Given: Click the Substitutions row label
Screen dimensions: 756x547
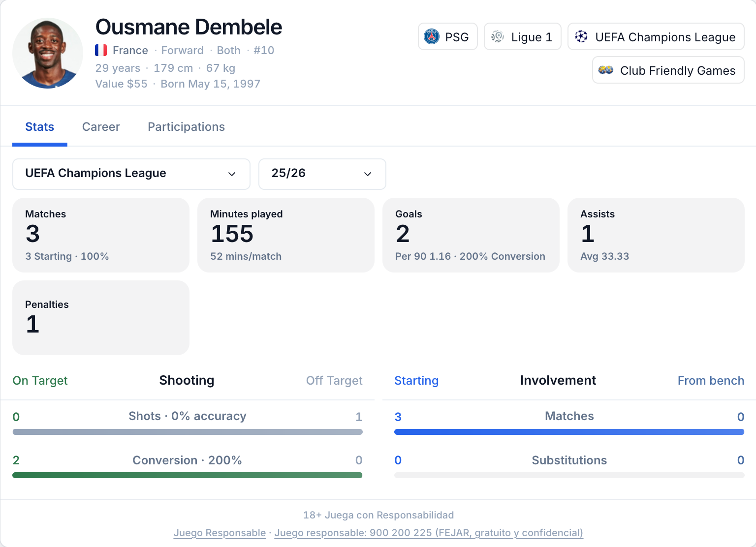Looking at the screenshot, I should (x=569, y=460).
